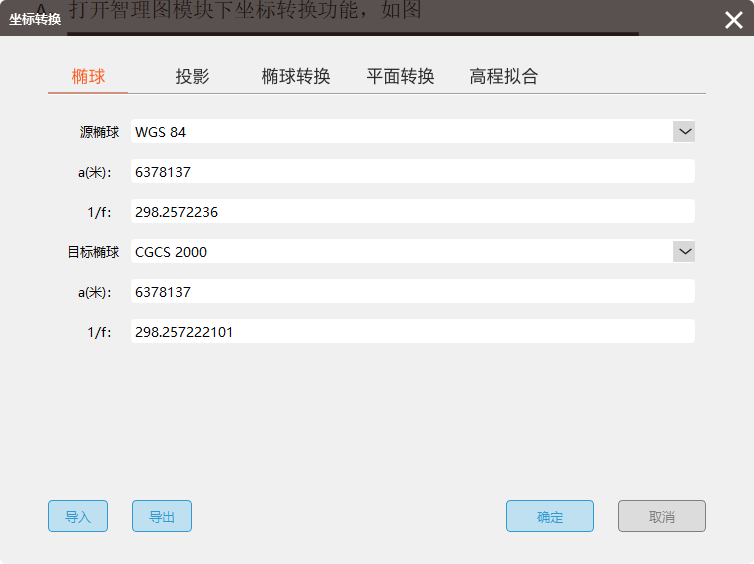This screenshot has height=564, width=754.
Task: Confirm with the 确定 button
Action: point(550,517)
